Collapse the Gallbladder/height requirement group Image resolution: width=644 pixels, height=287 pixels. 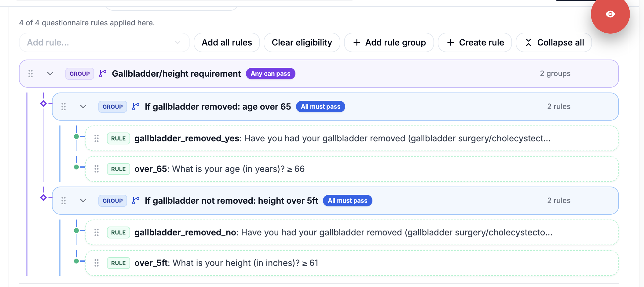[50, 74]
